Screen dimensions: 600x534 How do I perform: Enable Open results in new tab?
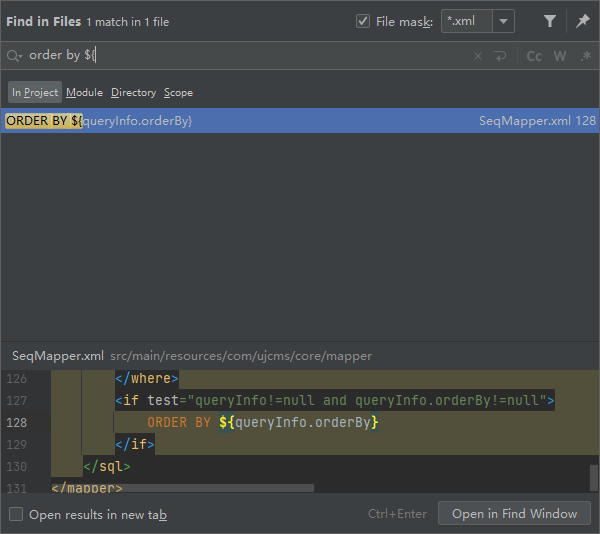tap(16, 514)
